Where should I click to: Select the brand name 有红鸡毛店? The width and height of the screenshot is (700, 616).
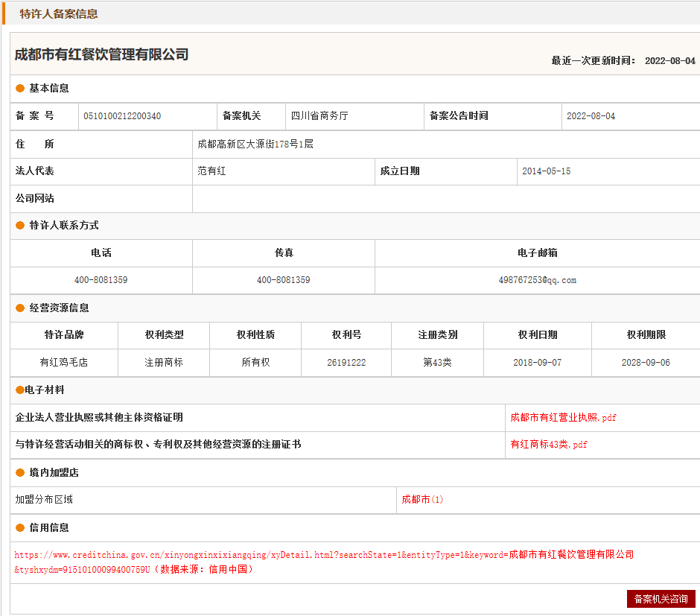coord(64,363)
